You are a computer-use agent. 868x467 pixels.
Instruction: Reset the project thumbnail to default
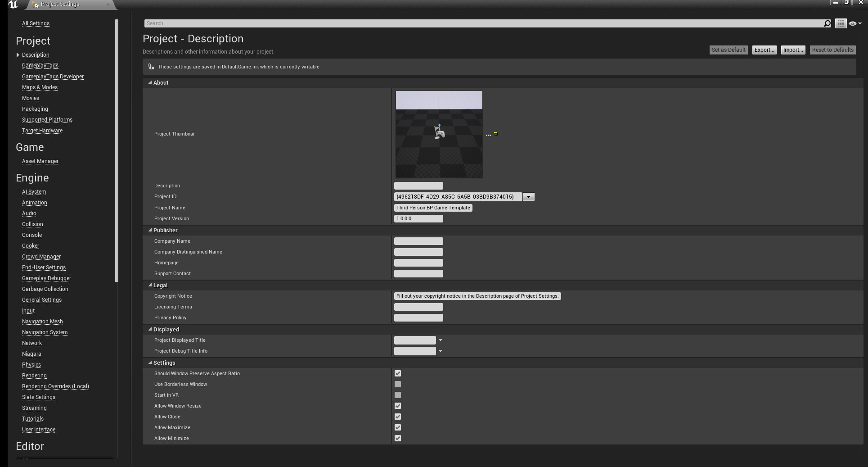point(496,133)
